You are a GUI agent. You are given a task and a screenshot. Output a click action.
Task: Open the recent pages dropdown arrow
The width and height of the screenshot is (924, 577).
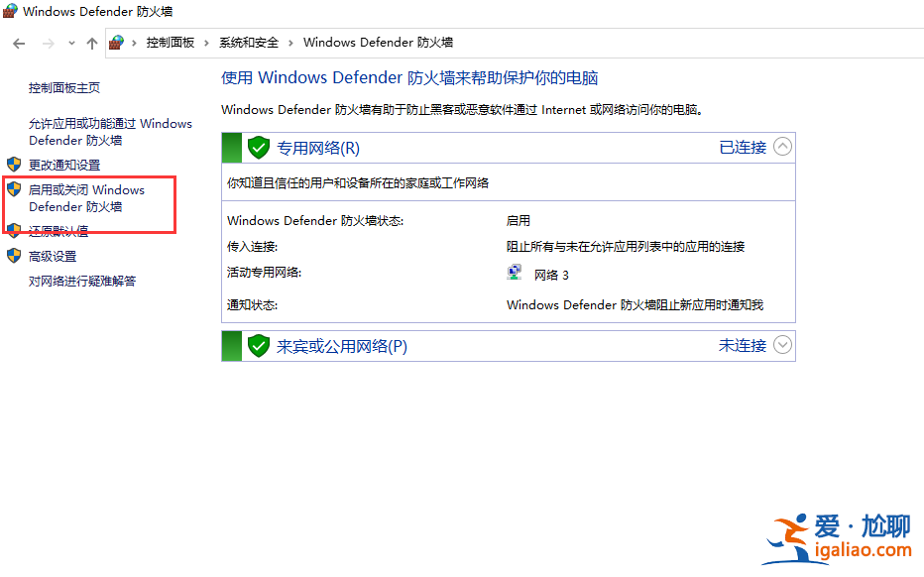pyautogui.click(x=70, y=44)
